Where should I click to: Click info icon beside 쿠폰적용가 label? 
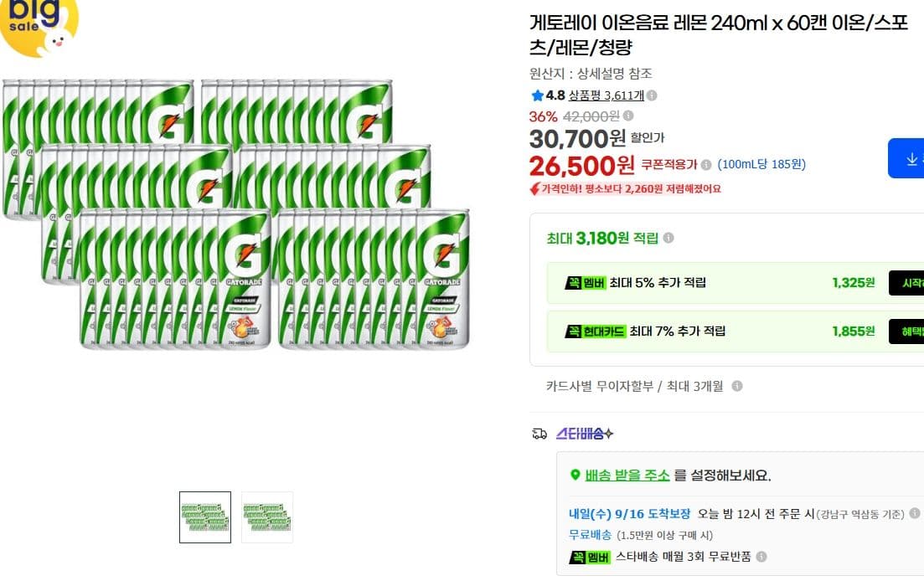click(x=706, y=165)
